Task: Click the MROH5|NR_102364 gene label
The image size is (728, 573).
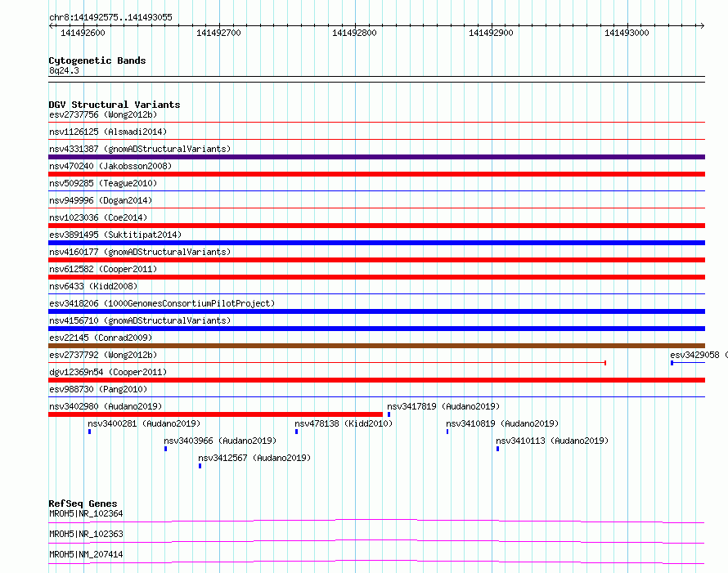Action: [x=86, y=513]
